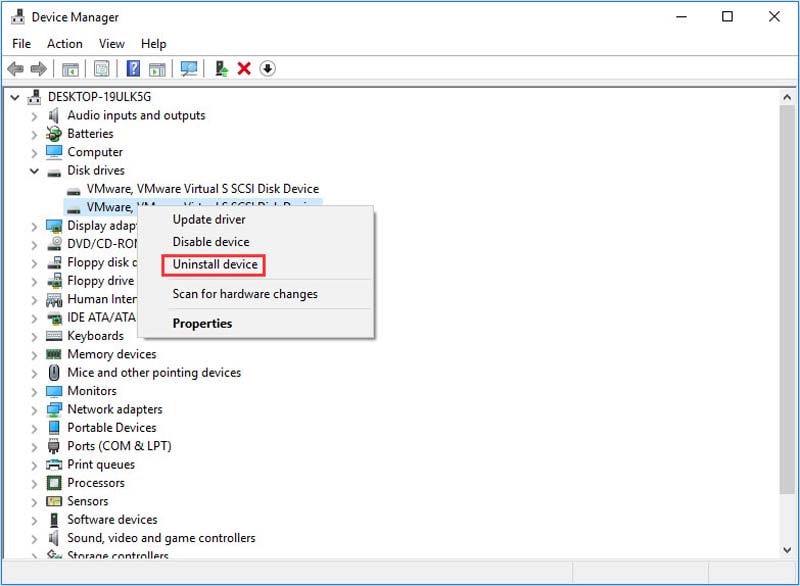Click the Disk drives category icon
The height and width of the screenshot is (586, 800).
(x=54, y=172)
